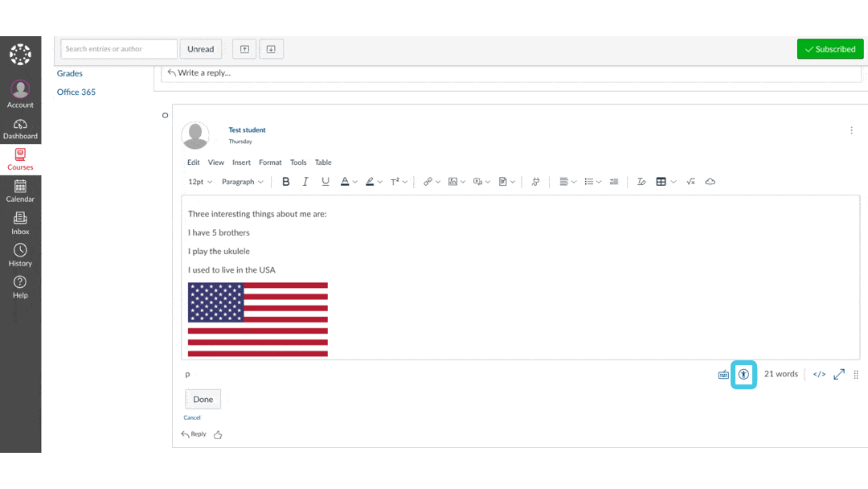Open the Inbox from the sidebar
Screen dimensions: 868x489
[20, 221]
